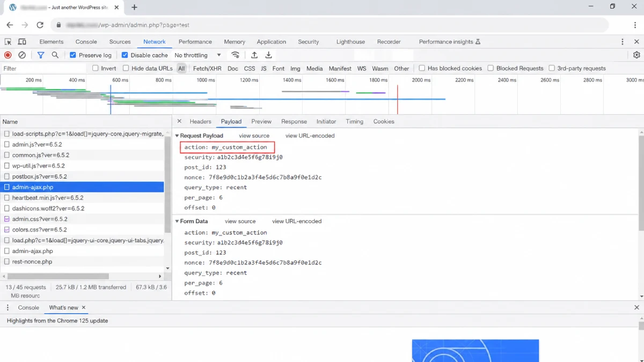
Task: Check Hide data URLs checkbox
Action: pos(126,68)
